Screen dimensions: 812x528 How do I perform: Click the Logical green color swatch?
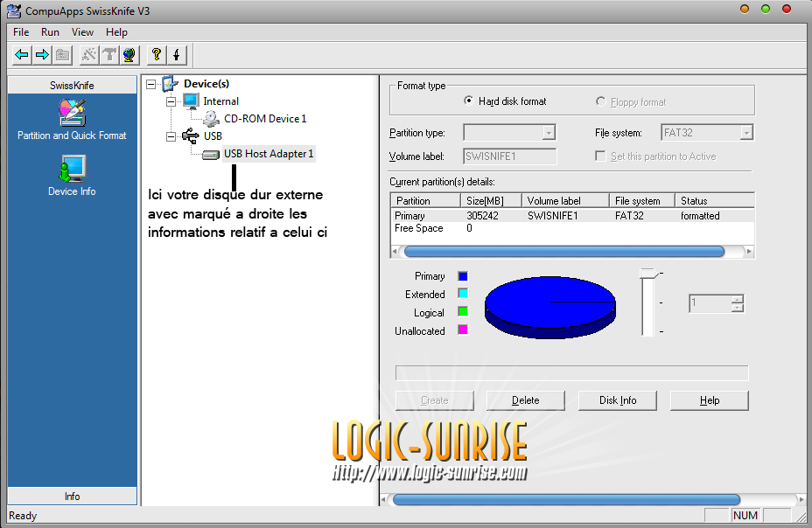pyautogui.click(x=463, y=311)
